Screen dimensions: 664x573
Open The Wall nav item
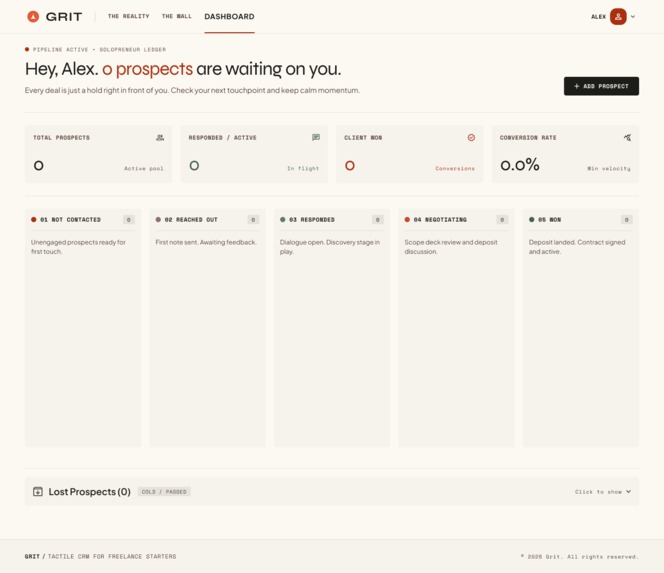click(x=177, y=17)
